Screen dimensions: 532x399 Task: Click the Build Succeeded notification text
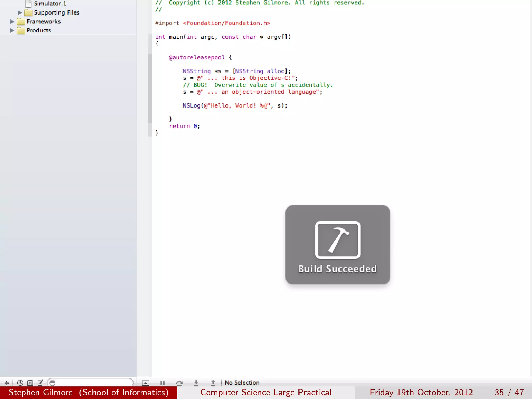point(337,269)
